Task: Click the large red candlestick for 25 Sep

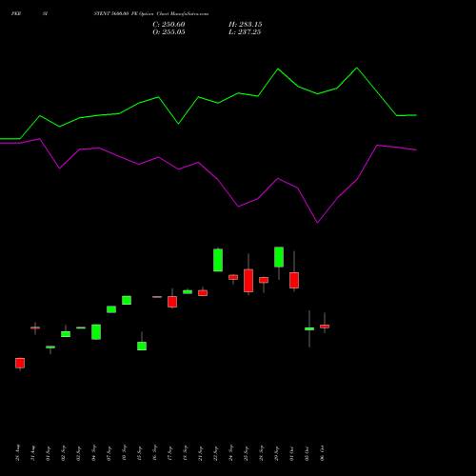Action: click(248, 281)
